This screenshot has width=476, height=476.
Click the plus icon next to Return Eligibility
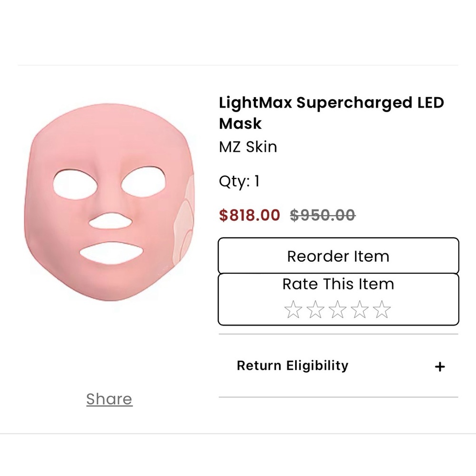(440, 366)
